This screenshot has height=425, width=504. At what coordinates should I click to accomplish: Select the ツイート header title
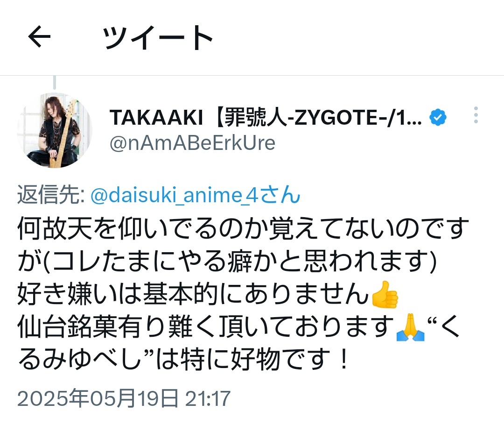pos(157,37)
